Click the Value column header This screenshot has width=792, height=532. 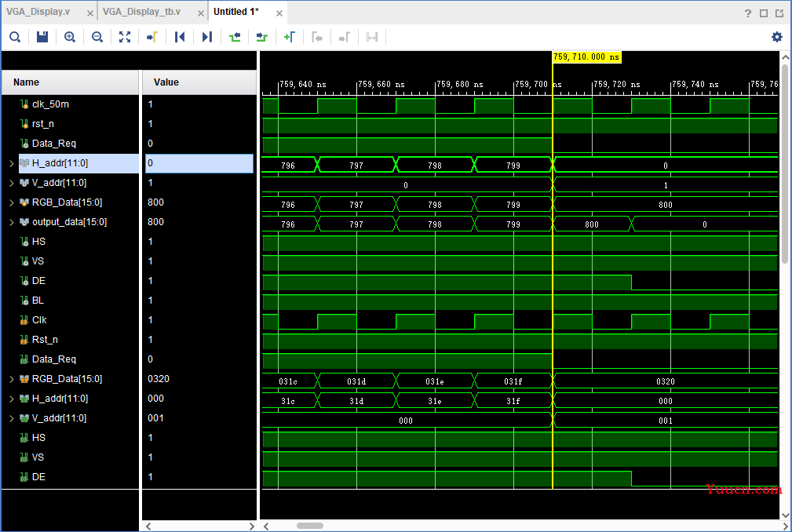point(199,82)
